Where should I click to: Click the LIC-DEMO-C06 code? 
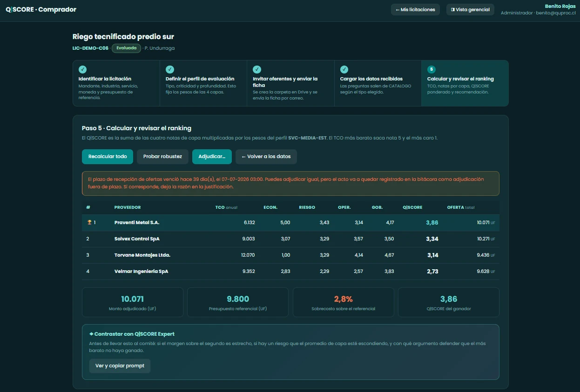tap(90, 48)
